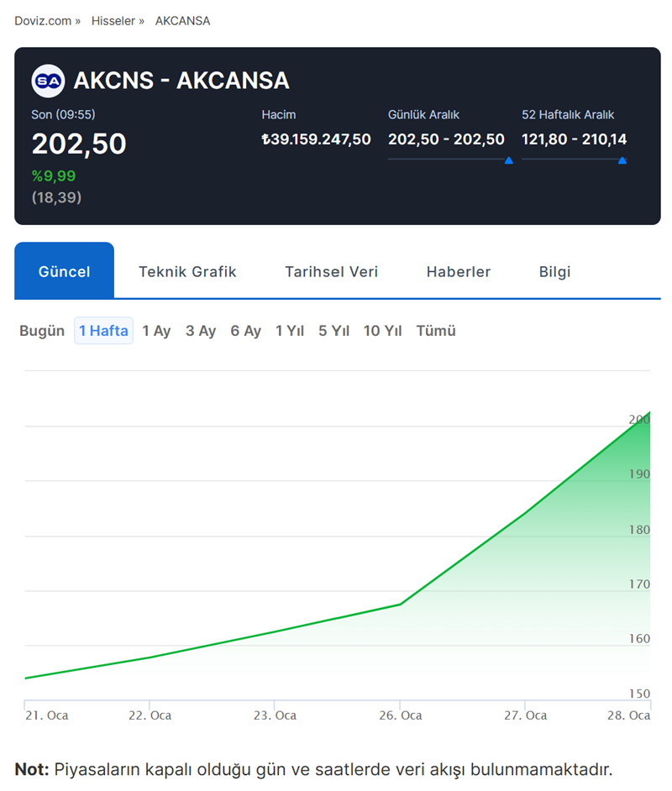
Task: Show the 5 Yıl price chart
Action: pos(333,331)
